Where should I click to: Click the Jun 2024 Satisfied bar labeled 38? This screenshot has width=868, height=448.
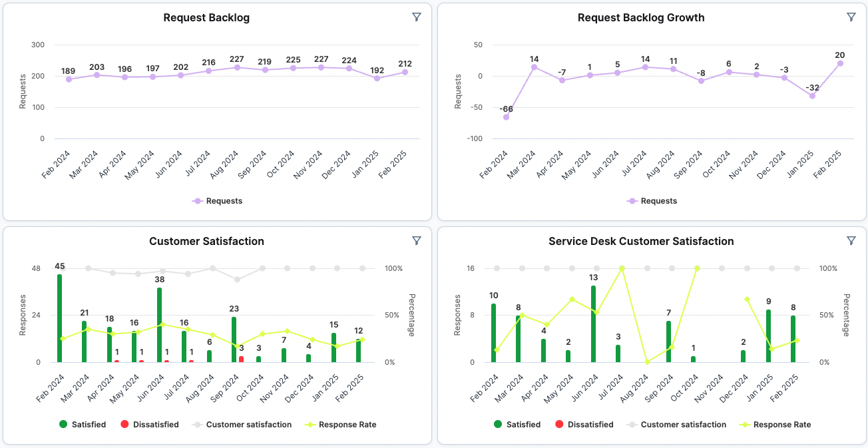[x=160, y=325]
